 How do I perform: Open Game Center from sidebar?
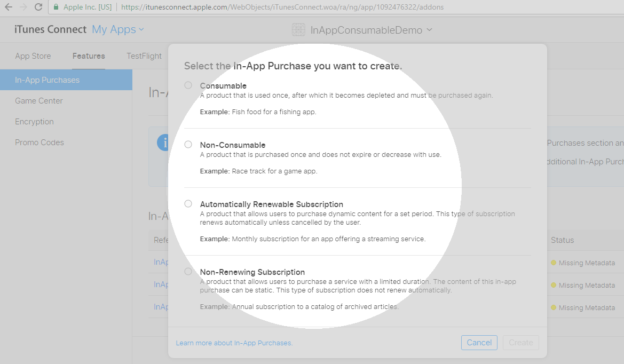(39, 101)
